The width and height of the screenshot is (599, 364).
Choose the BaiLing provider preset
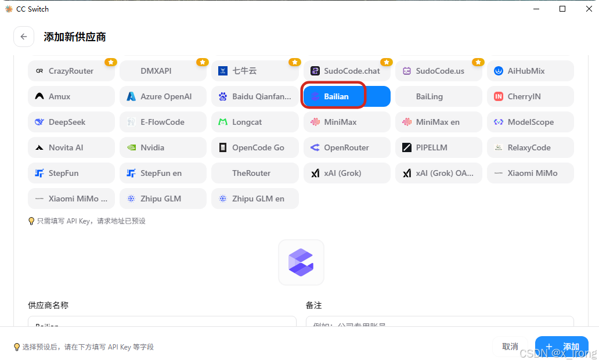coord(439,96)
